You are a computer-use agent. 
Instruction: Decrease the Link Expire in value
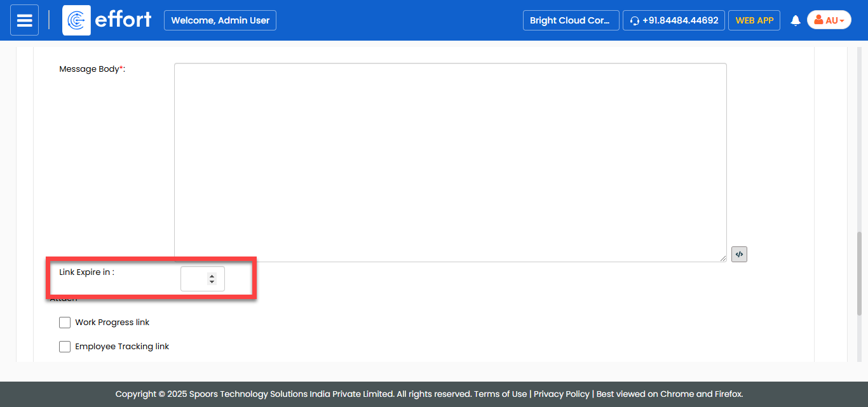tap(212, 282)
